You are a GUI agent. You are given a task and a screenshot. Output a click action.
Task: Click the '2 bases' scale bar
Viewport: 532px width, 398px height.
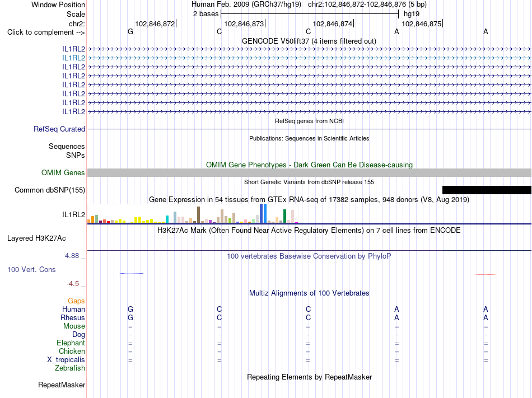pyautogui.click(x=310, y=14)
